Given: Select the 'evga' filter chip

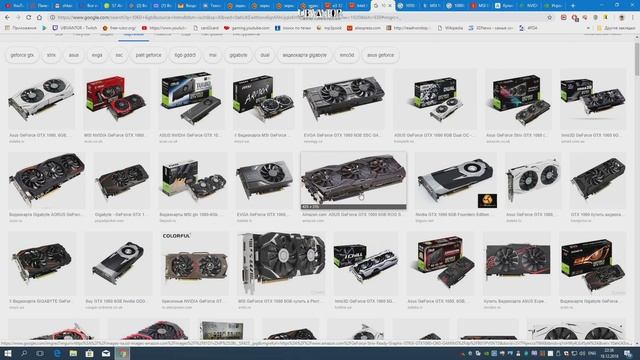Looking at the screenshot, I should (97, 55).
